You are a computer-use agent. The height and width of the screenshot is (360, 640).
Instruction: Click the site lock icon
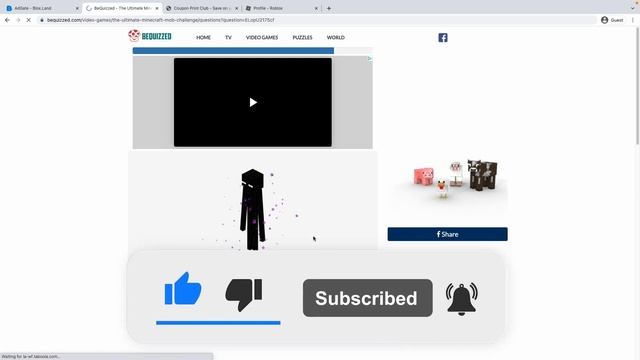[x=42, y=20]
